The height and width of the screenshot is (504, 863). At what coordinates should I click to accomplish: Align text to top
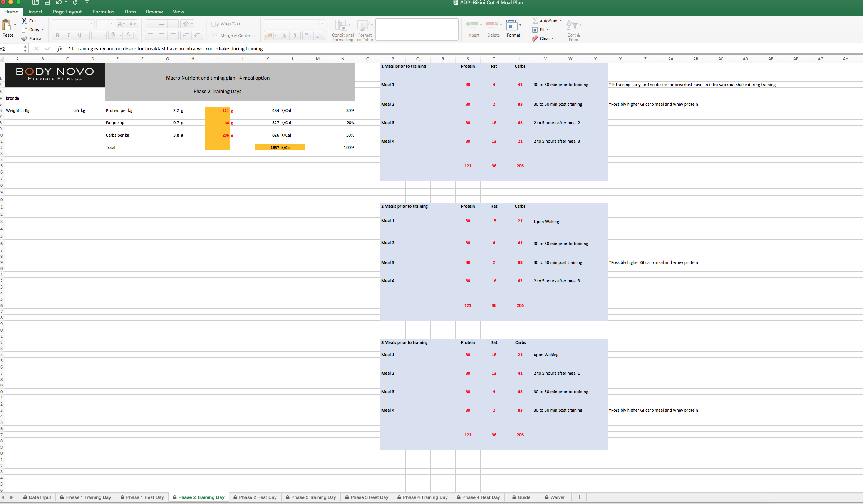(x=151, y=24)
